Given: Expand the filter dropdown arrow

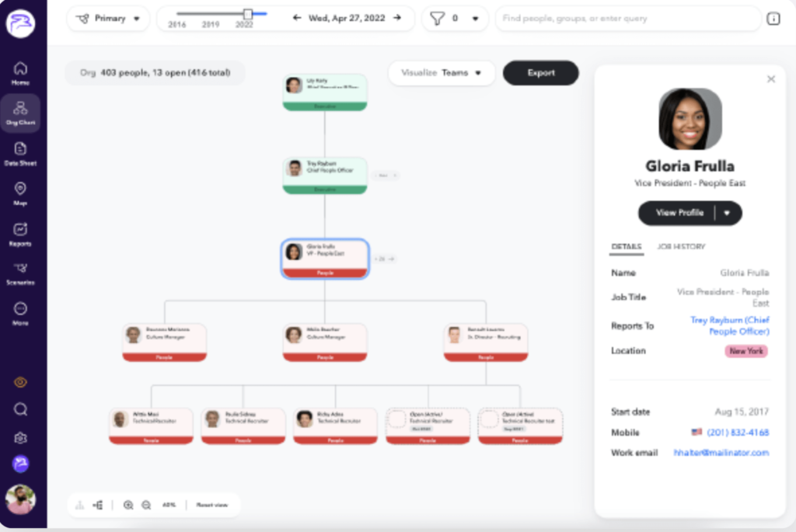Looking at the screenshot, I should click(475, 19).
